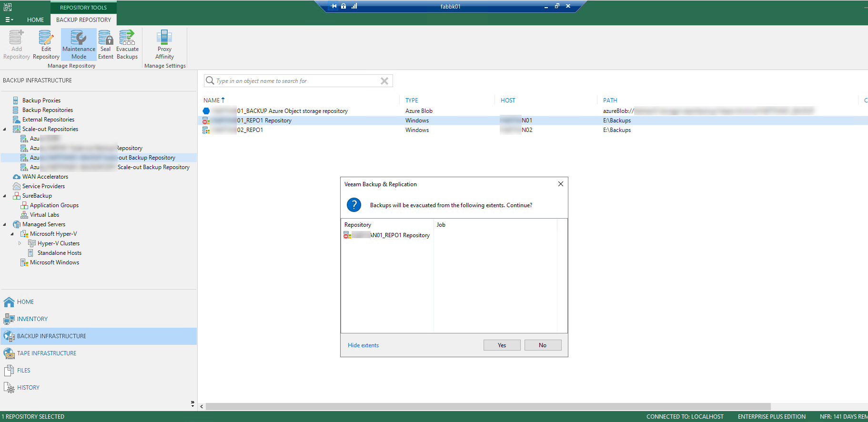Open the HOME navigation pane

point(99,302)
